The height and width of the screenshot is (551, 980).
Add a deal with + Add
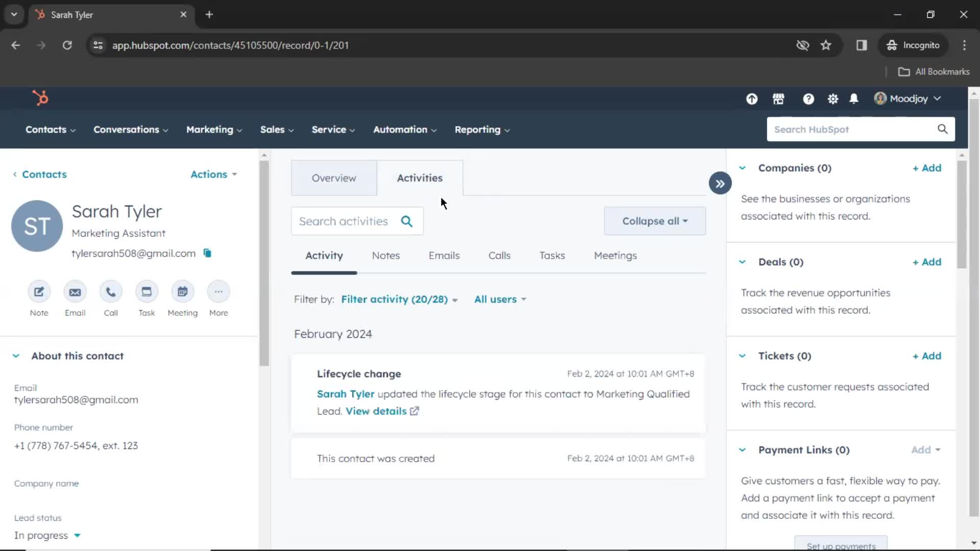(x=927, y=262)
